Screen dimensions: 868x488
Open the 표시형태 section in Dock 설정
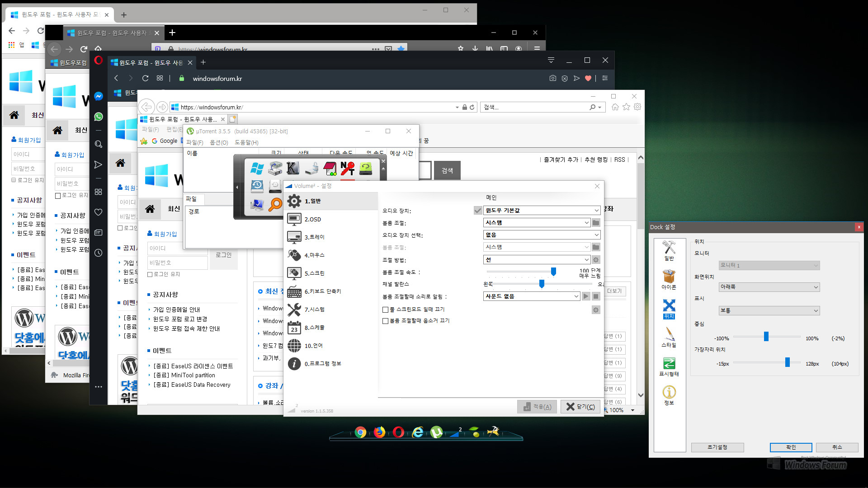(669, 366)
